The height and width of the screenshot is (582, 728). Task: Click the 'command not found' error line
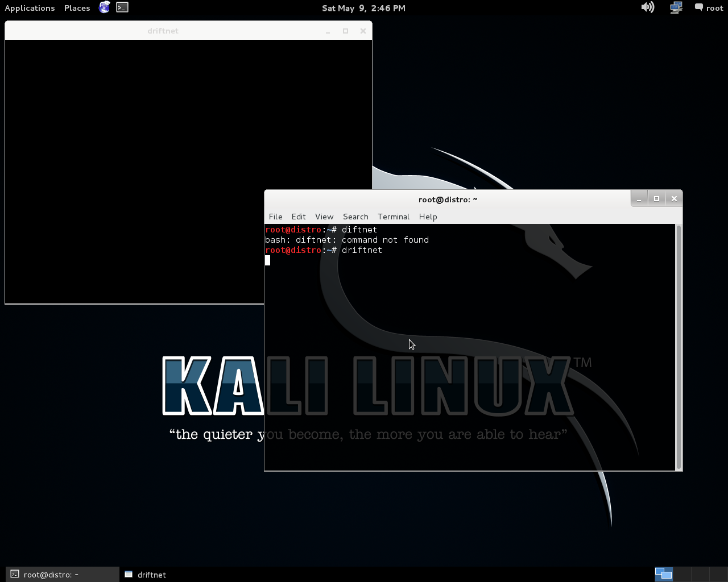[347, 240]
